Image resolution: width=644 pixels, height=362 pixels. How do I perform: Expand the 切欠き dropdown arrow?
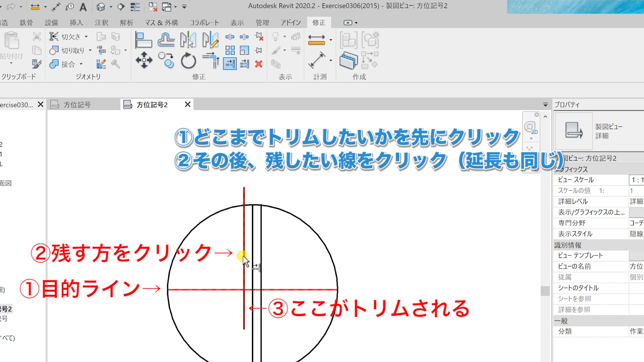(x=86, y=37)
